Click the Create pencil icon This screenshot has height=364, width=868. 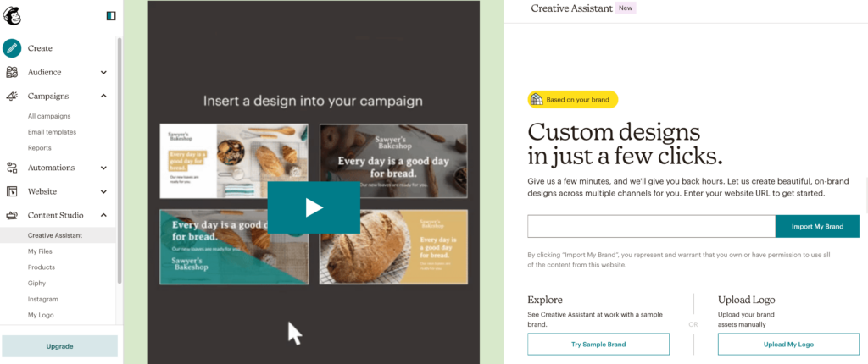(x=12, y=48)
